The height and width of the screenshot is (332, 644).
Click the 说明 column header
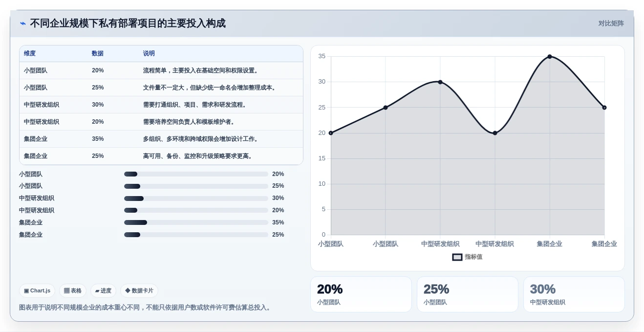tap(149, 54)
